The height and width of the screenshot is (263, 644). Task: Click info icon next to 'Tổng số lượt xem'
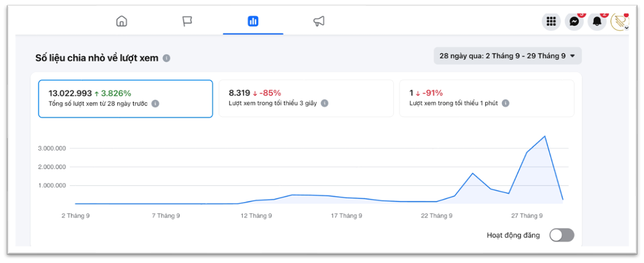[x=155, y=104]
